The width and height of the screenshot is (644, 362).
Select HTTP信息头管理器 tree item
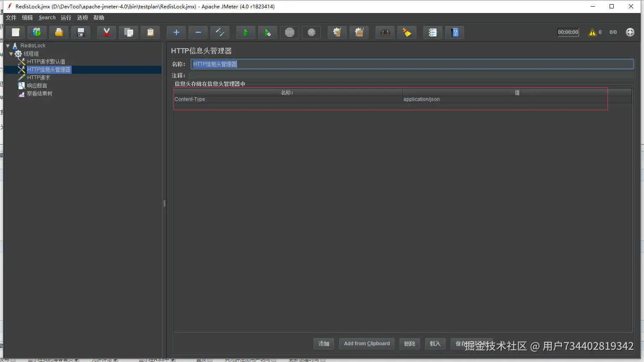pos(49,70)
